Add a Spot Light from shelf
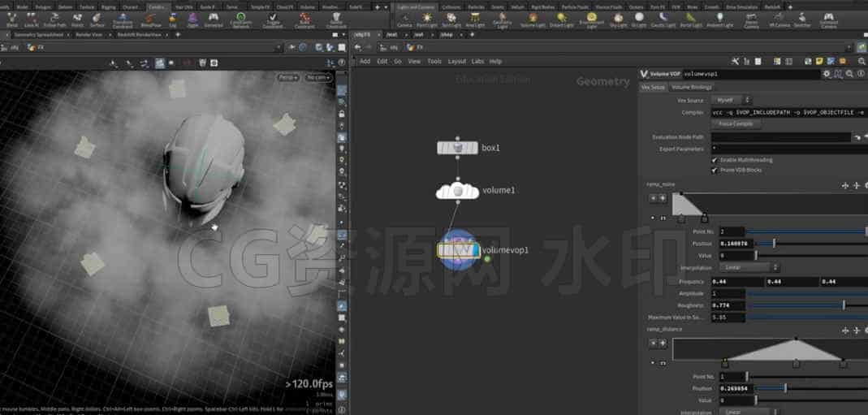Screen dimensions: 868x415 (x=451, y=20)
